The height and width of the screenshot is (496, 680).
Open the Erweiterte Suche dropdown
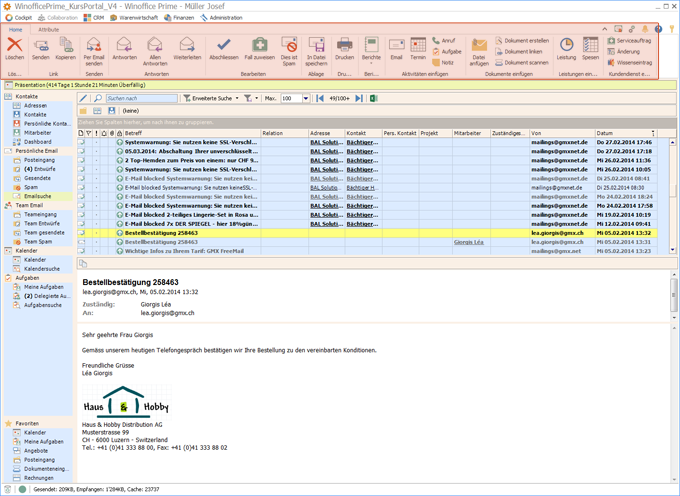(x=237, y=98)
